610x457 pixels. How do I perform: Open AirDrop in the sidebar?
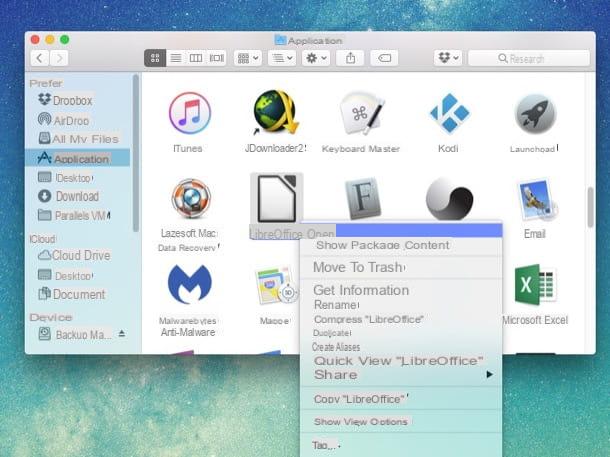click(x=78, y=120)
